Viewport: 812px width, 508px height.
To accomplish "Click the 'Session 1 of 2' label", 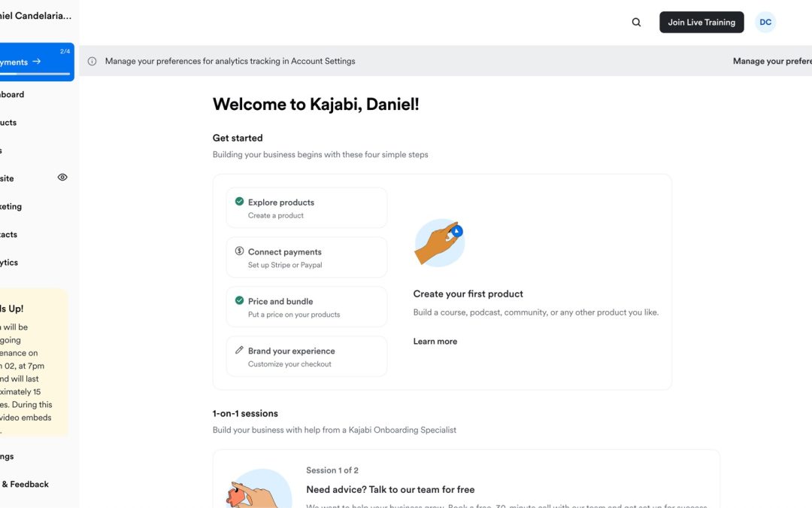I will (332, 470).
